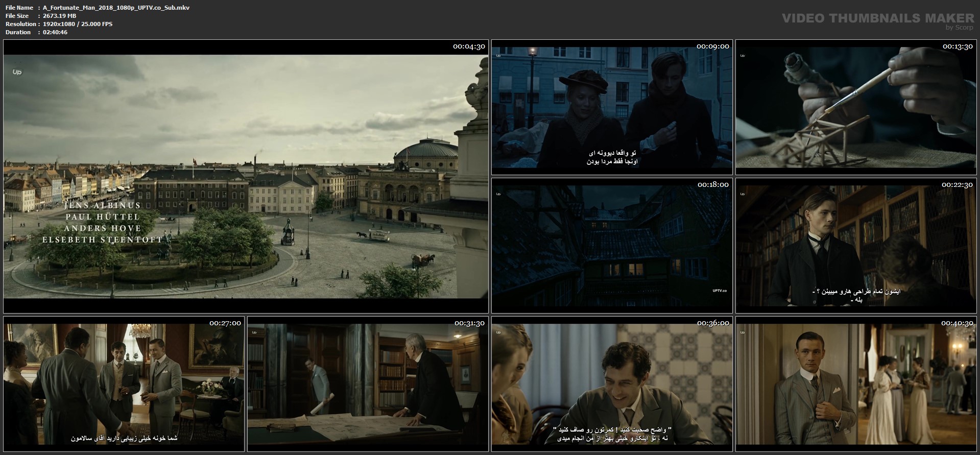Select the laughing man thumbnail at 00:36:00
980x455 pixels.
pyautogui.click(x=612, y=384)
